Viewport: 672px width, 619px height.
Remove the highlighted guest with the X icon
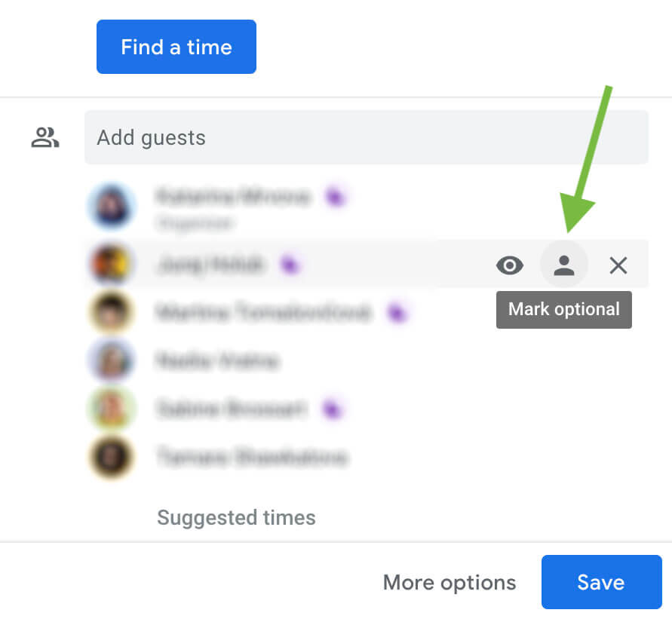tap(618, 265)
